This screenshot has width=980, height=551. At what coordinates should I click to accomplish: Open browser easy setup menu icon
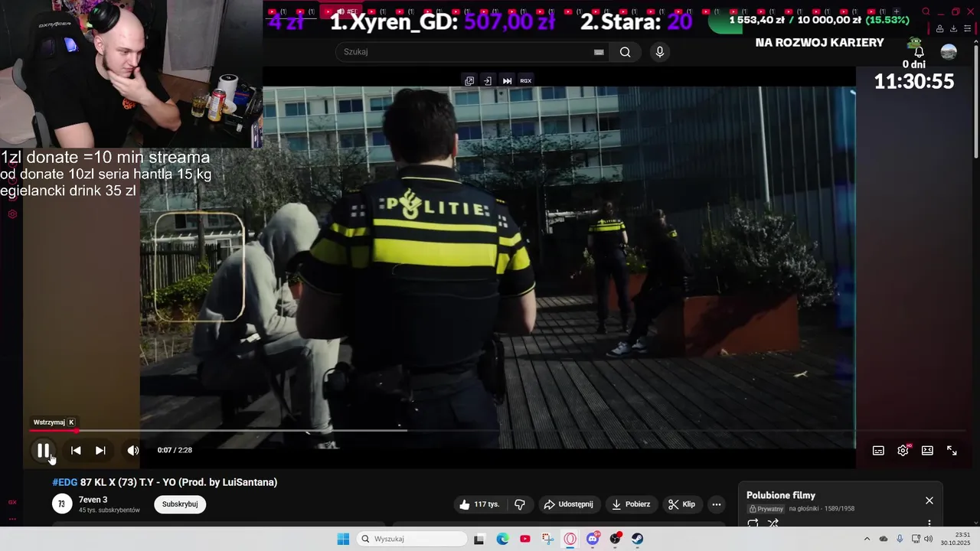pos(967,28)
